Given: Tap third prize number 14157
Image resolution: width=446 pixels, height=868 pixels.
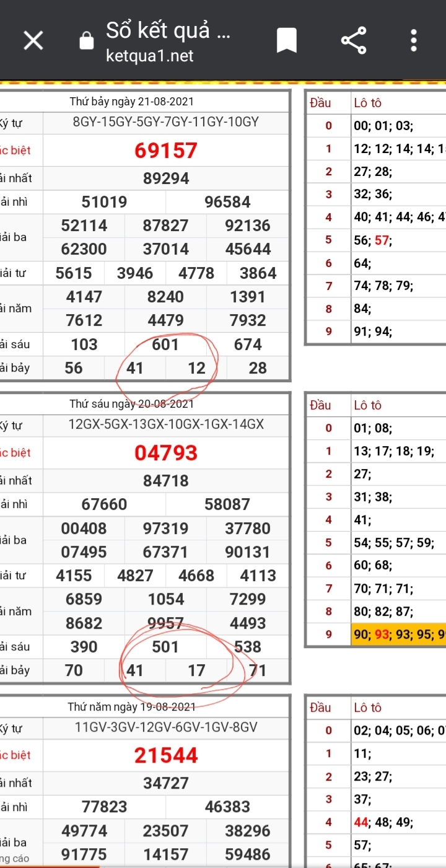Looking at the screenshot, I should 165,854.
